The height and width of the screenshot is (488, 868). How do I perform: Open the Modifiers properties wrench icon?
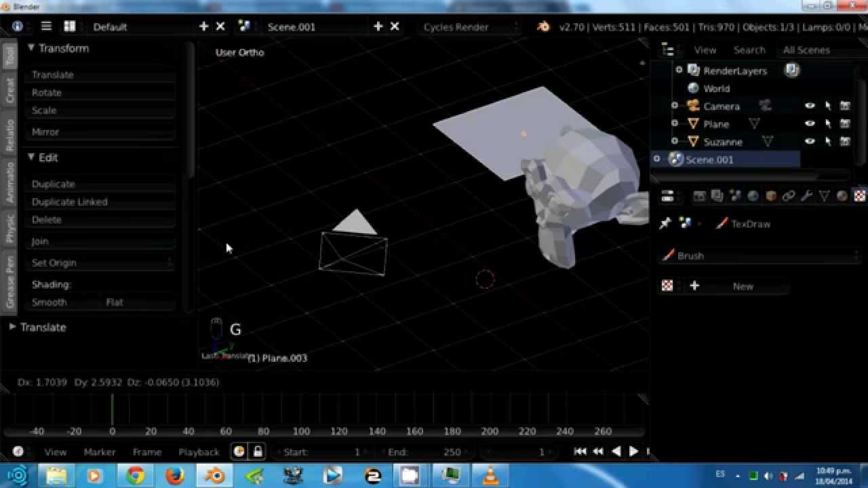(x=806, y=196)
